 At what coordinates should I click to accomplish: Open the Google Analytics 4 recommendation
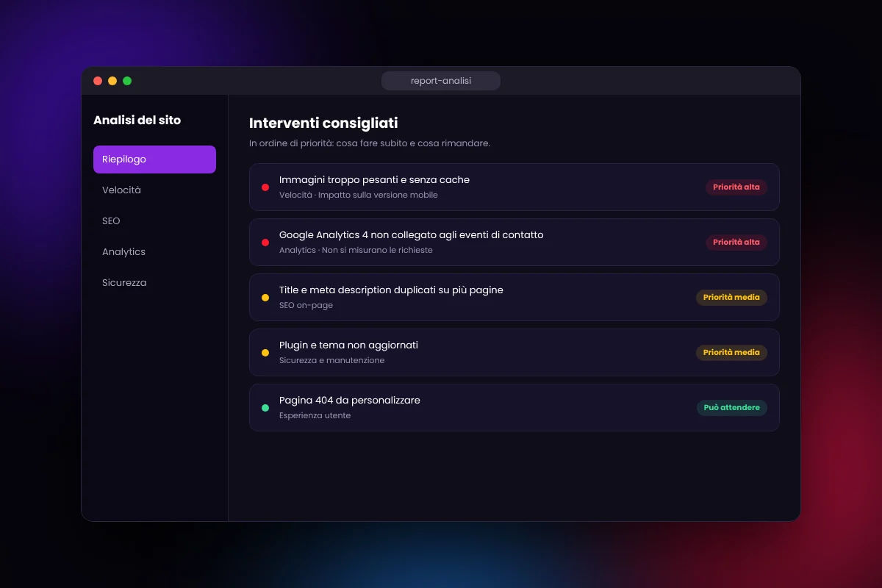(x=514, y=243)
